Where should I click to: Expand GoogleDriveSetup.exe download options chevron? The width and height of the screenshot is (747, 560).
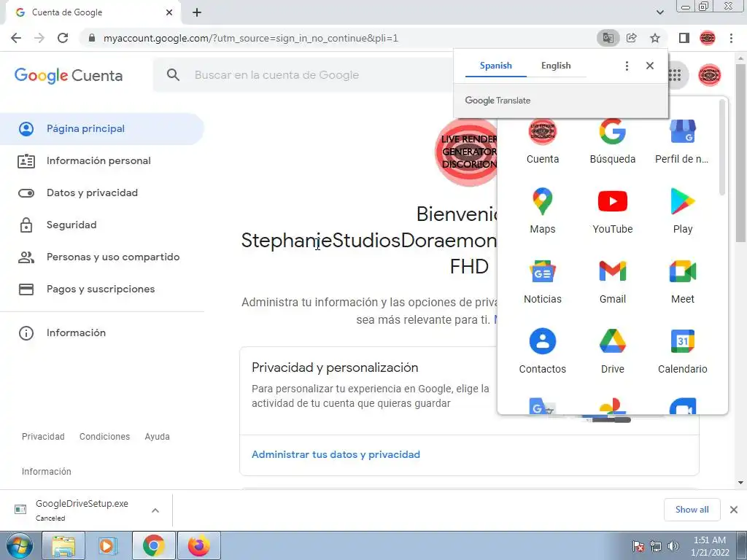point(155,510)
